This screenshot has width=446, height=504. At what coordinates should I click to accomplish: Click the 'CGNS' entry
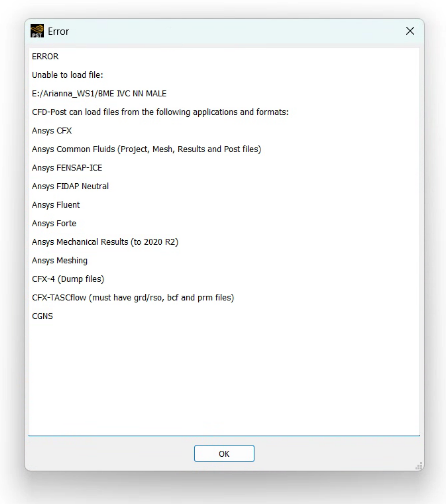42,316
